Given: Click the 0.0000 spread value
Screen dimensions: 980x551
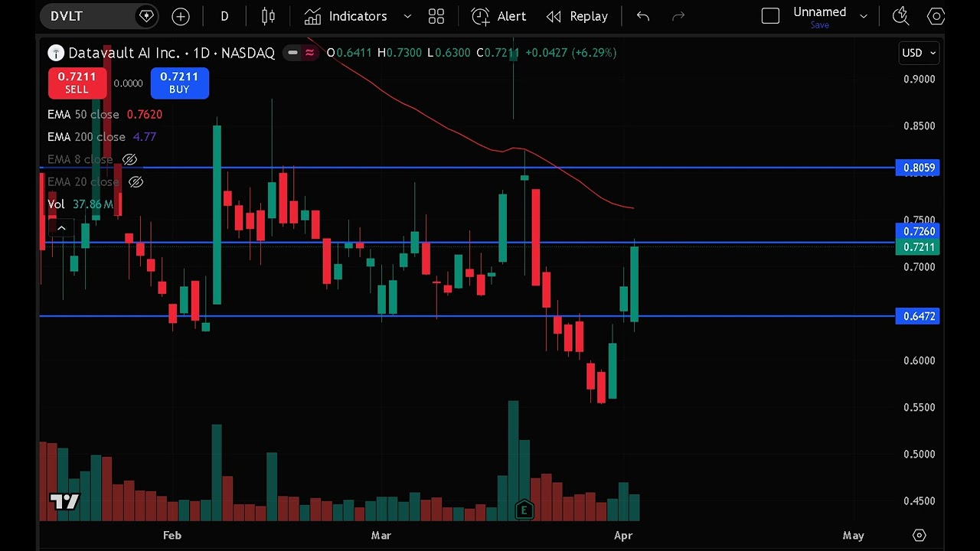Looking at the screenshot, I should (x=128, y=83).
